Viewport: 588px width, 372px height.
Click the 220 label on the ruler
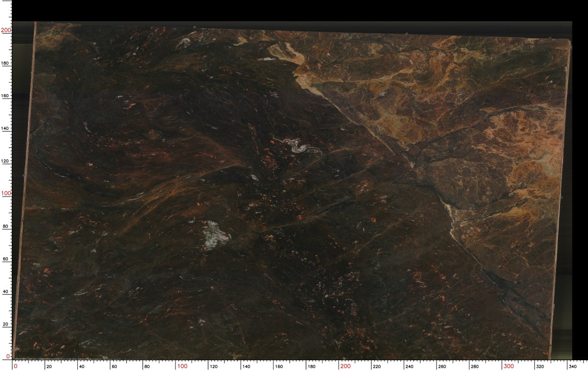point(377,366)
